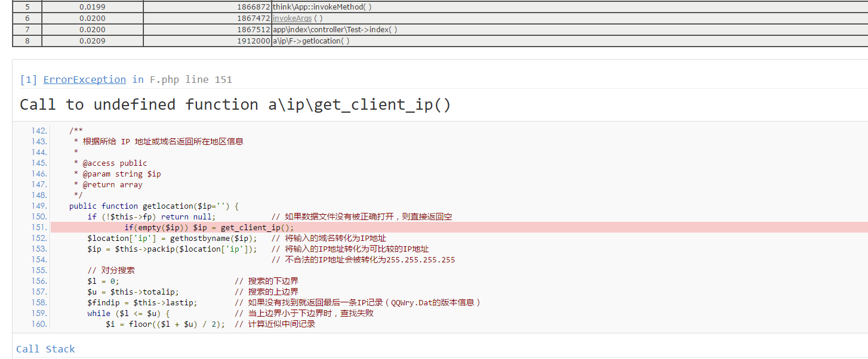Click the '[1]' exception index label

pos(29,79)
